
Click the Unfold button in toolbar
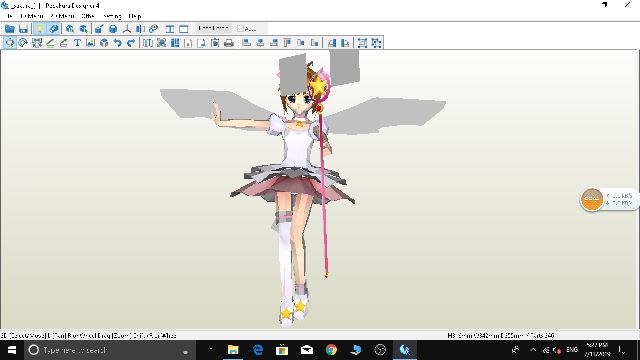click(213, 28)
